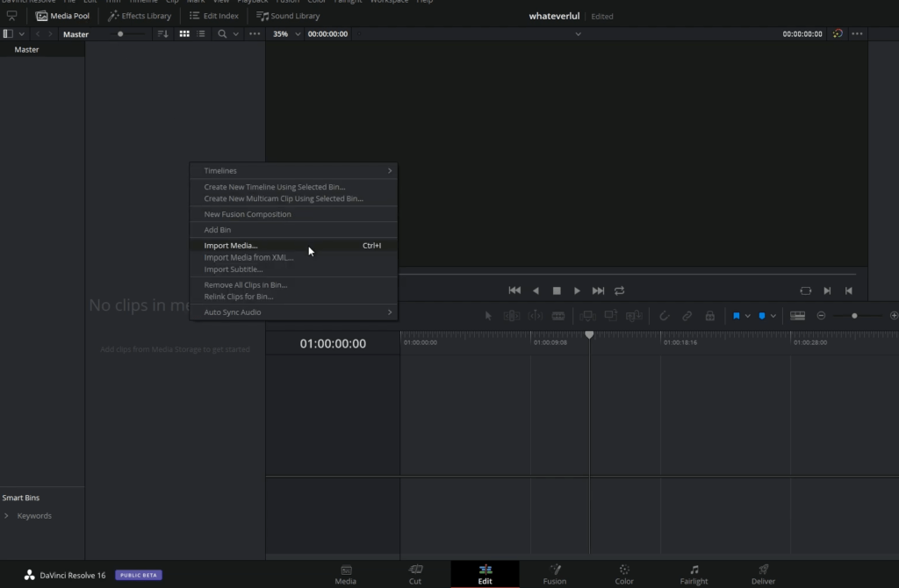Open the media pool sort order menu
Viewport: 899px width, 588px height.
[x=162, y=34]
